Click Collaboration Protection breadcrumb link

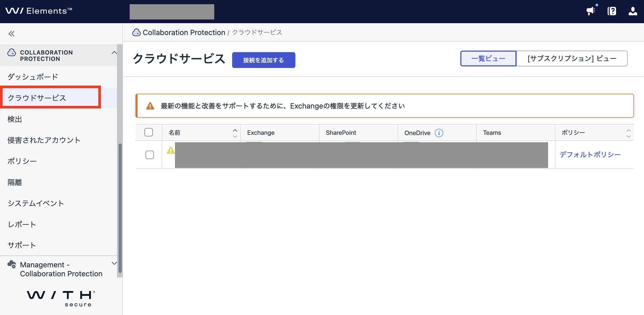[x=184, y=32]
